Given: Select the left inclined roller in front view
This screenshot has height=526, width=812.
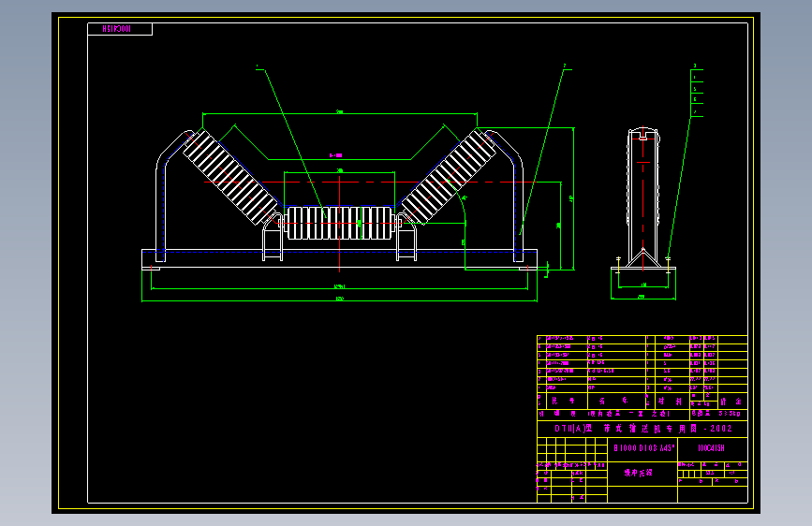Looking at the screenshot, I should coord(230,178).
